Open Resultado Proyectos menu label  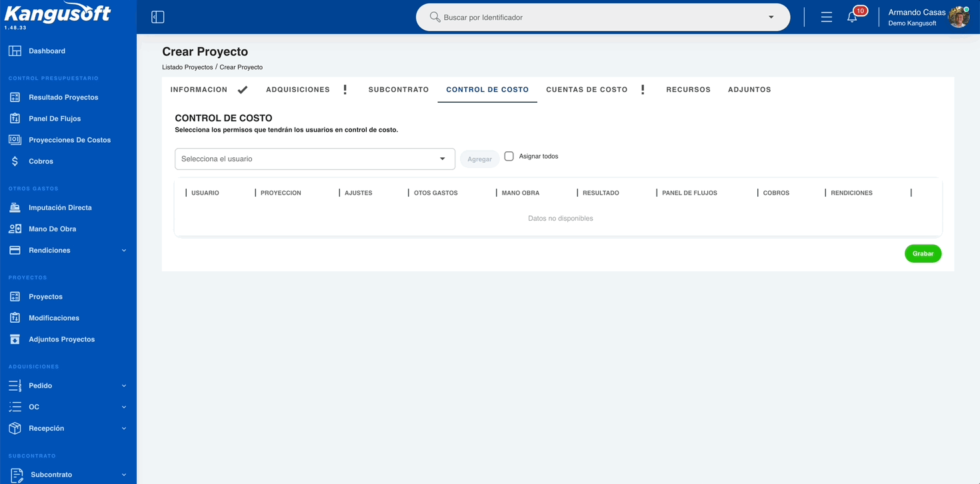click(63, 97)
